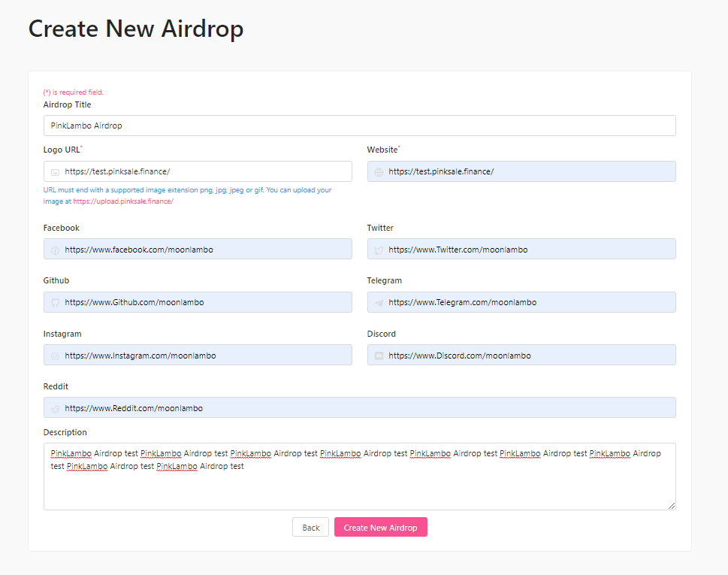Click the Facebook icon in Facebook field
Viewport: 728px width, 575px height.
[55, 250]
